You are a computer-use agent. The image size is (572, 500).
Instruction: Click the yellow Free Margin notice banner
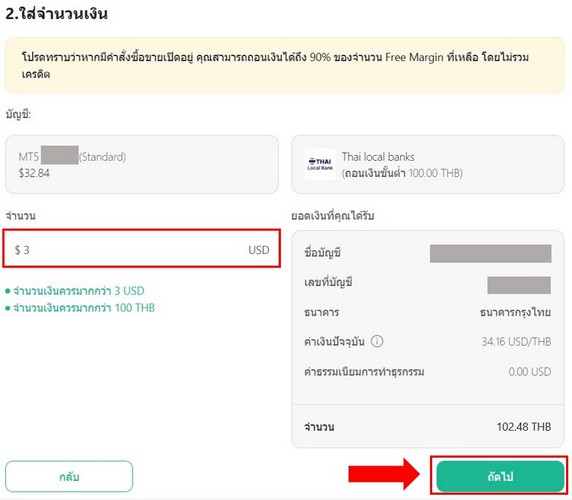pyautogui.click(x=285, y=65)
